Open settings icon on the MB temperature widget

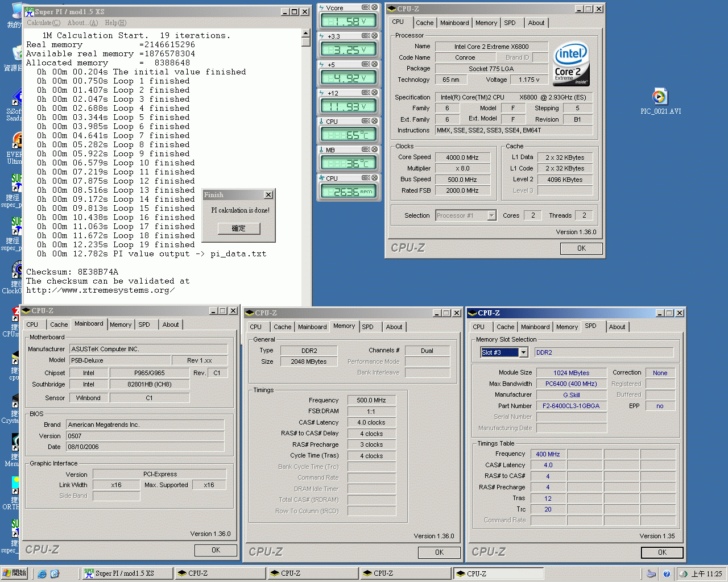tap(366, 149)
